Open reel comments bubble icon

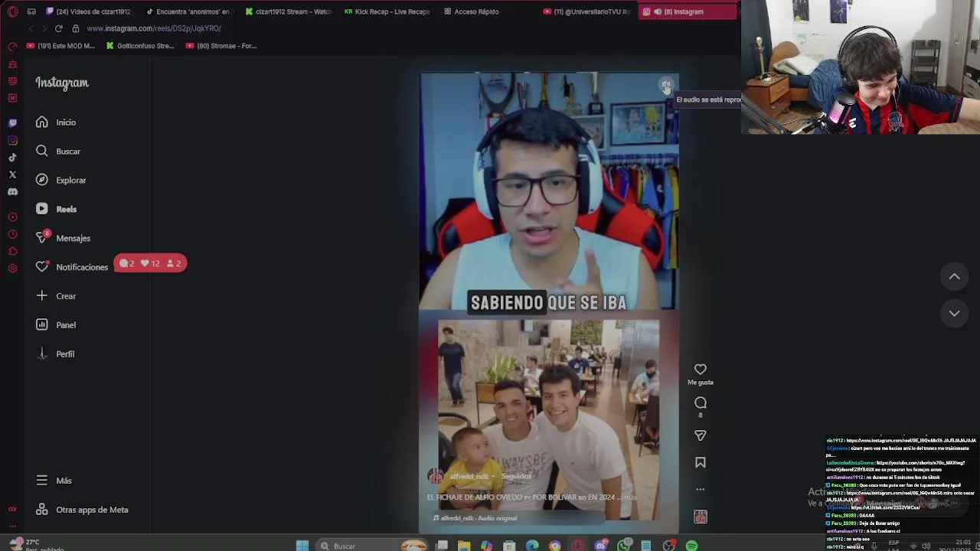click(700, 403)
